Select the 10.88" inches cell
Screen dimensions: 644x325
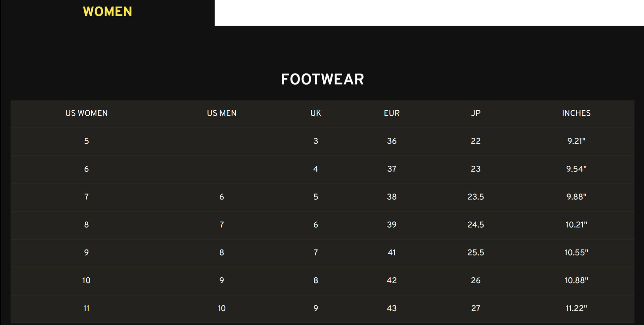(576, 280)
